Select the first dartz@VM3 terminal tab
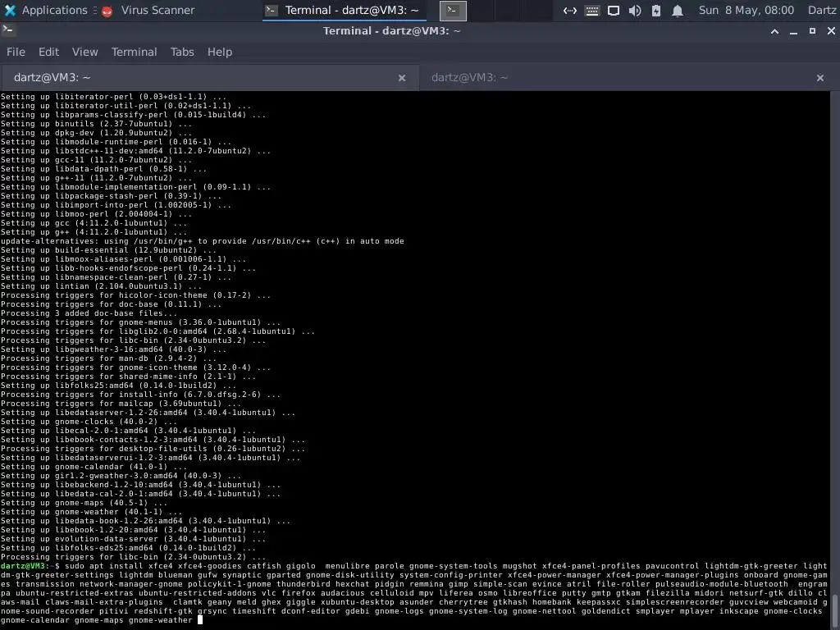 pos(209,78)
